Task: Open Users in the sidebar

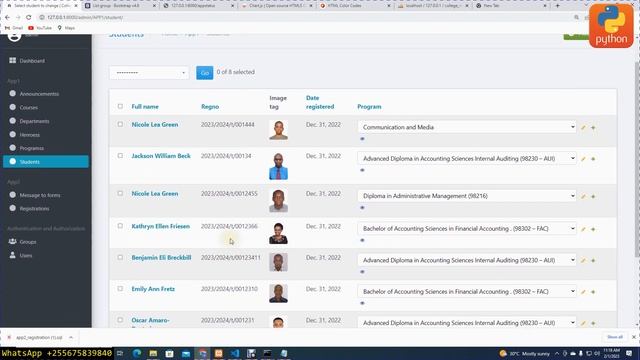Action: point(26,256)
